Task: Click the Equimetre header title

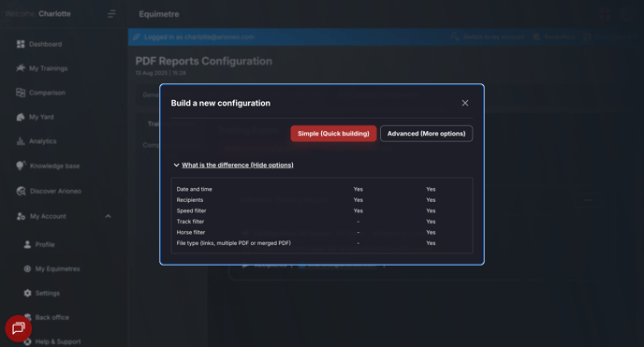Action: [x=159, y=14]
